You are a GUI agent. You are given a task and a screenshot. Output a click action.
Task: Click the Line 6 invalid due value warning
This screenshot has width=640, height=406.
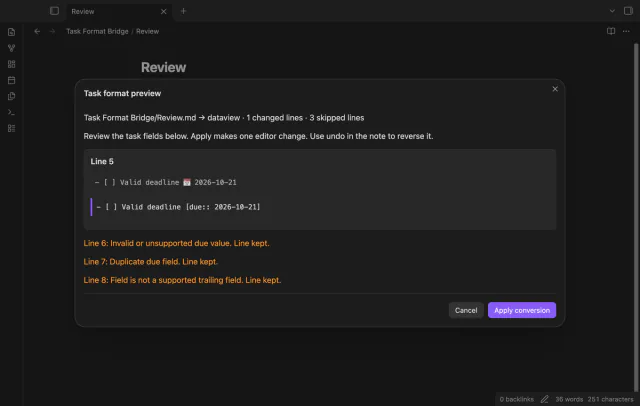(x=176, y=243)
